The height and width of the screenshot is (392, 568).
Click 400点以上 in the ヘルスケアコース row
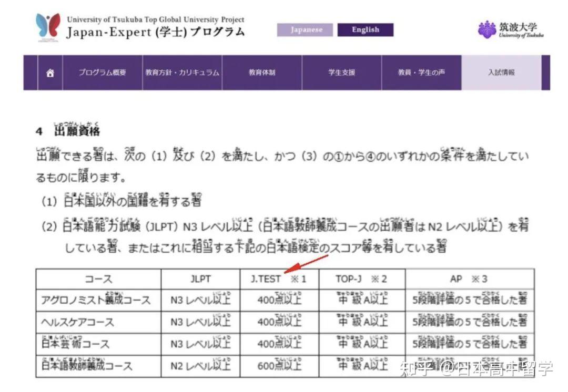tap(279, 321)
